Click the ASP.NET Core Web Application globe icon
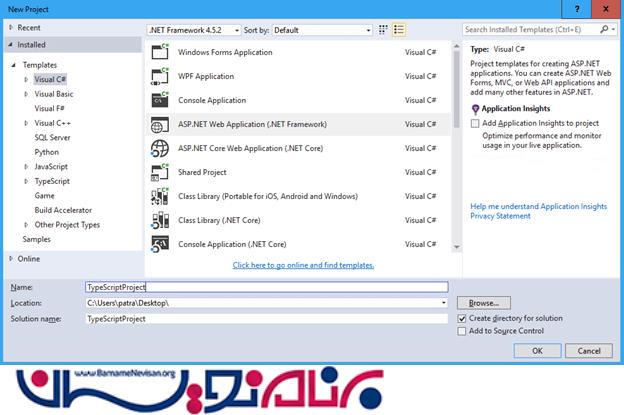624x415 pixels. [x=160, y=148]
